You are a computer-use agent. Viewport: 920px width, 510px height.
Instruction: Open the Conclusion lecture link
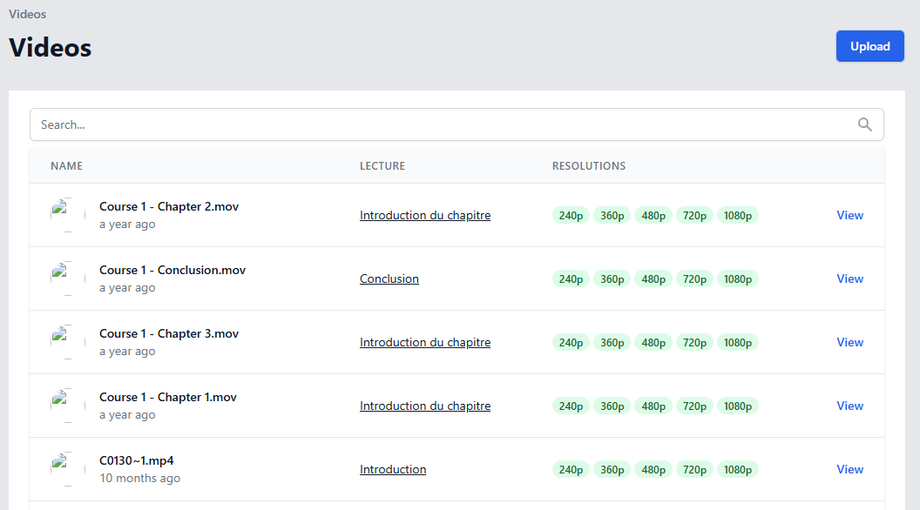click(x=389, y=279)
